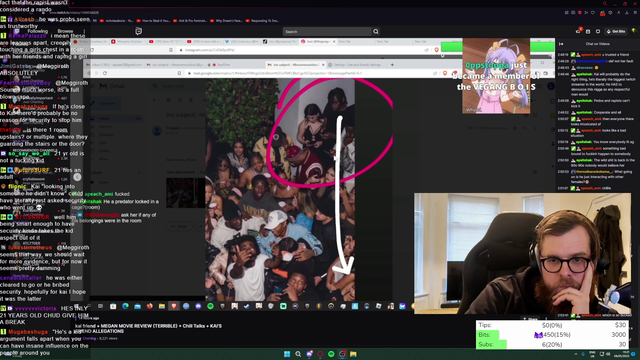The image size is (640, 360).
Task: Click the so_say_we_all username in chat
Action: [x=29, y=153]
